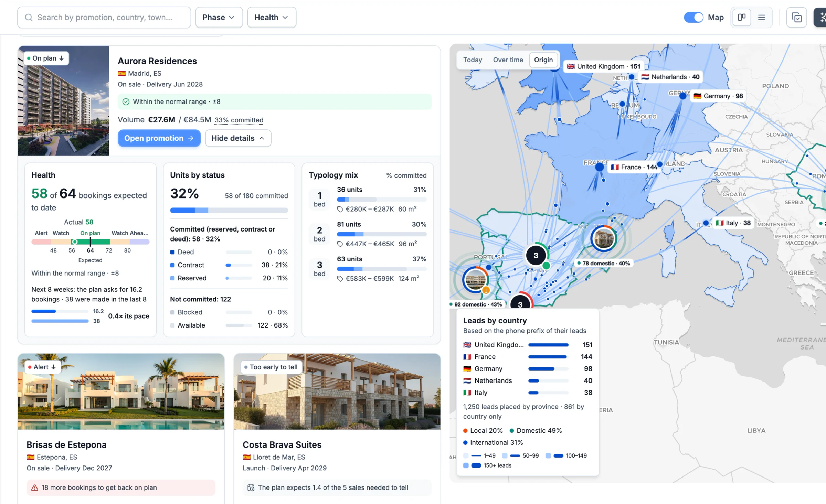Click the price tag icon for 1 bed

(x=340, y=209)
